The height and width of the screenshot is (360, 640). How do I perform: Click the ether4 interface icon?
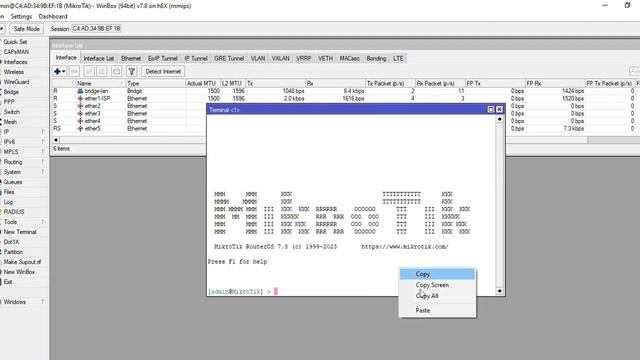(x=80, y=121)
